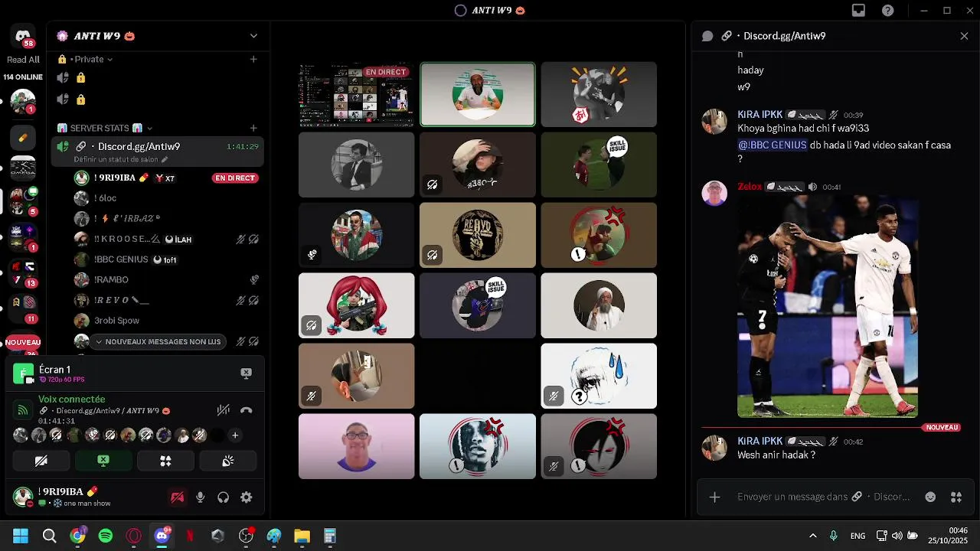This screenshot has width=980, height=551.
Task: Open apps launcher in message bar
Action: [956, 497]
